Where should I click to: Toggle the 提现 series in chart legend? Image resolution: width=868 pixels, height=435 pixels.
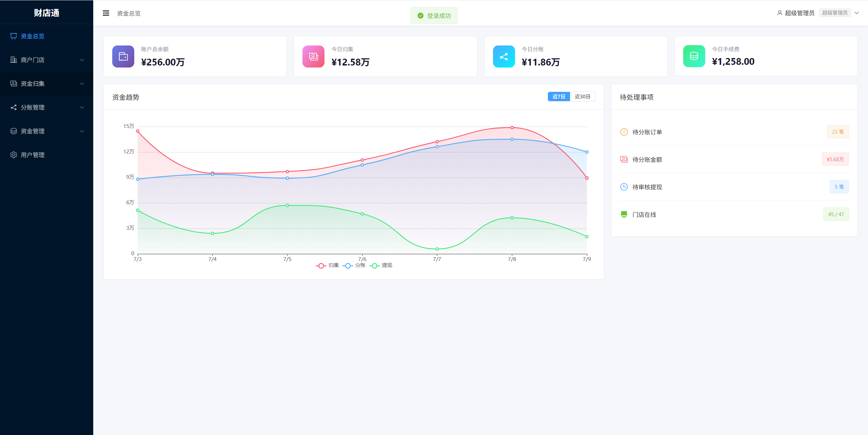pos(381,265)
